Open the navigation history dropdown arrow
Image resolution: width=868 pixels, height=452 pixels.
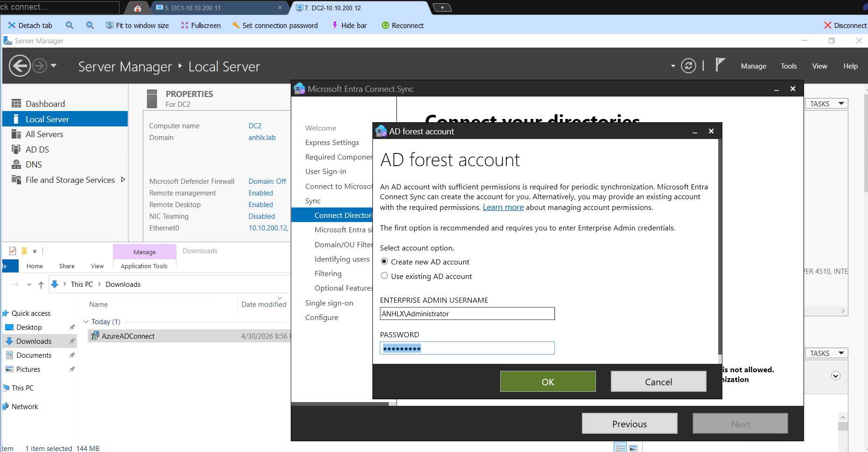tap(54, 66)
